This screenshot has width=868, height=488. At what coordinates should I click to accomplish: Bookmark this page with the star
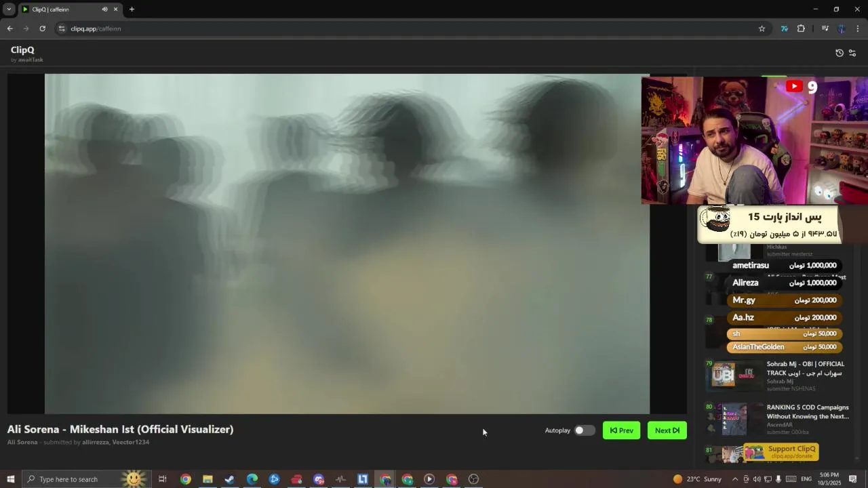762,28
